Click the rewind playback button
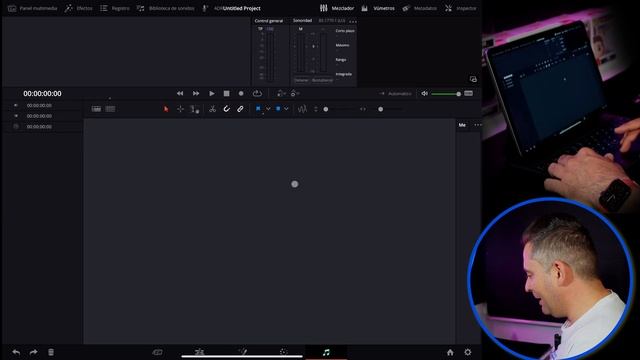Screen dimensions: 640x360 [180, 93]
